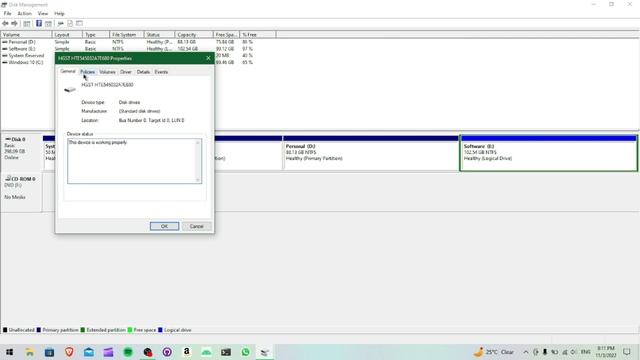Show hidden tray icons chevron
This screenshot has width=640, height=360.
click(526, 352)
